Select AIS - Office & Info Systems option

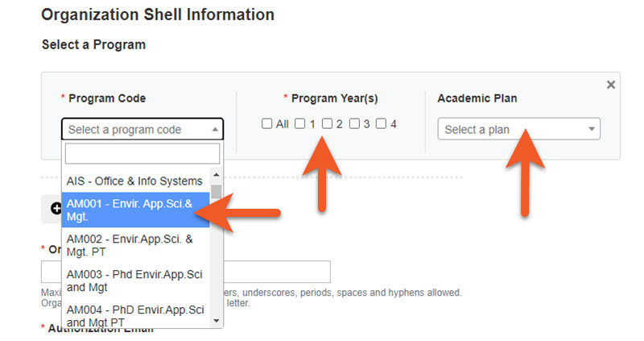135,181
